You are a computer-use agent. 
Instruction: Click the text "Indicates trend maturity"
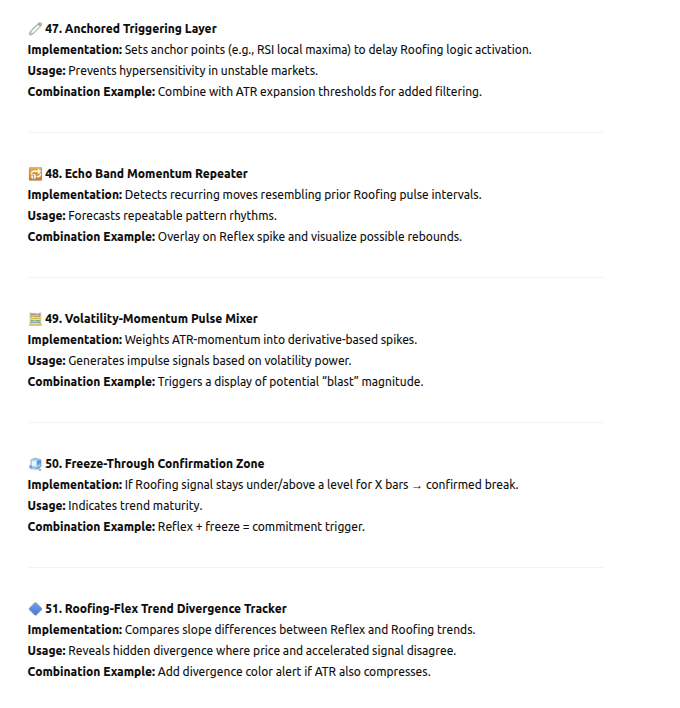(134, 506)
